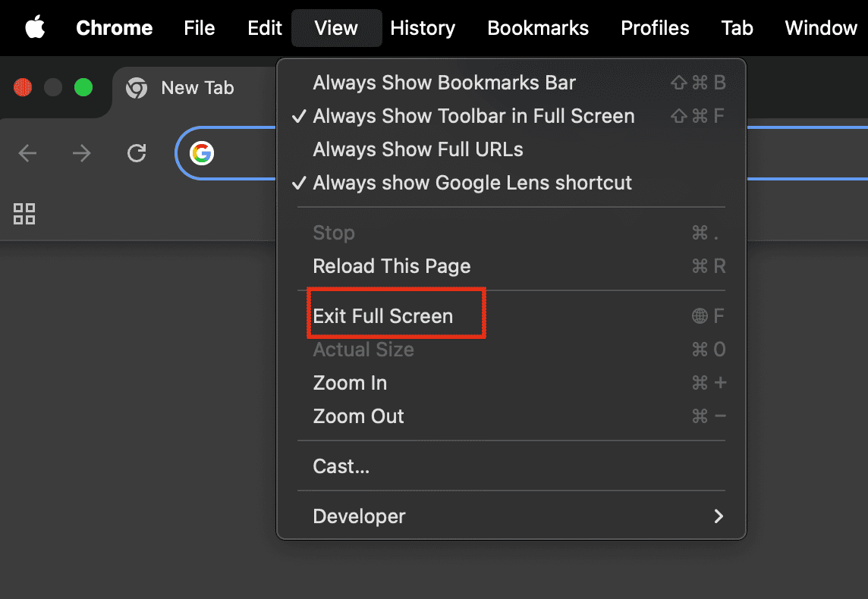This screenshot has width=868, height=599.
Task: Disable Always show Google Lens shortcut
Action: [472, 183]
